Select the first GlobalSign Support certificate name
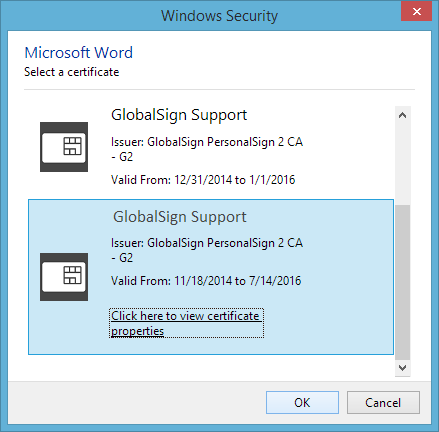The width and height of the screenshot is (439, 432). pos(179,115)
